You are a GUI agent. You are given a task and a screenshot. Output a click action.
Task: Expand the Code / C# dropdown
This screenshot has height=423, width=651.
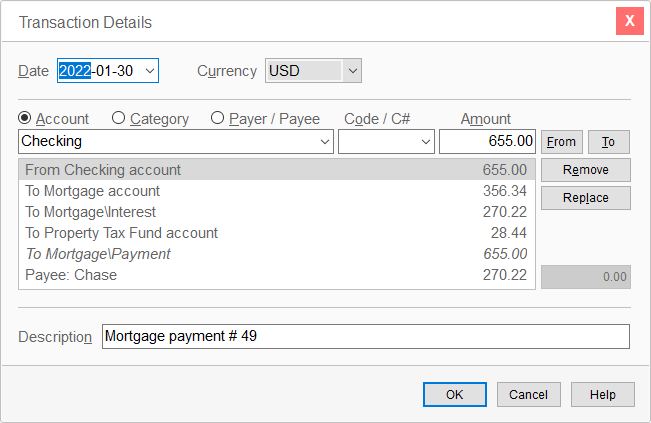[424, 142]
